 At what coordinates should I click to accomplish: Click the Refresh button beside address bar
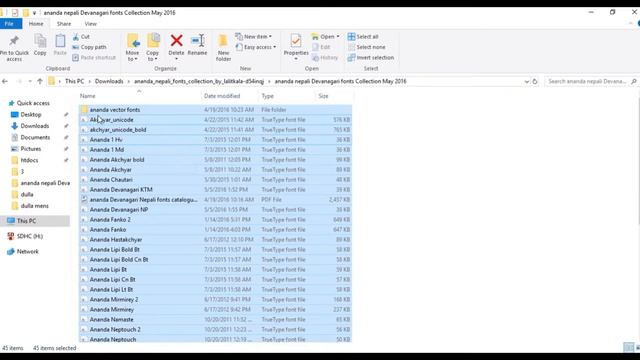pos(535,82)
